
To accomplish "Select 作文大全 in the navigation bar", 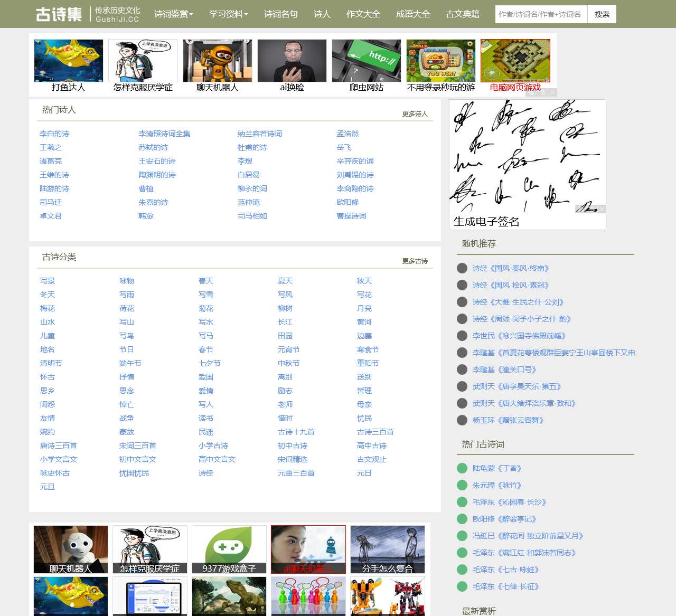I will 363,14.
